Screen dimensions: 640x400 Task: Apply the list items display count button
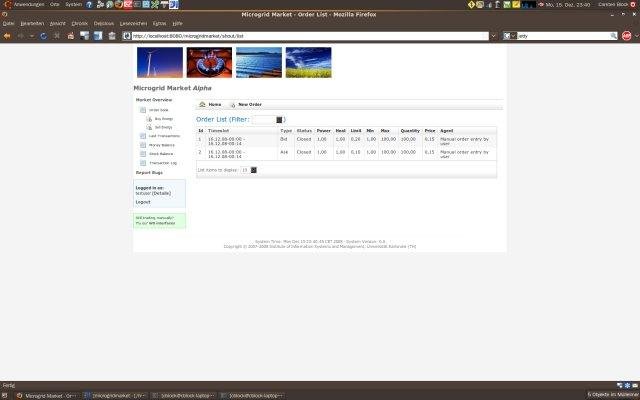[x=254, y=170]
